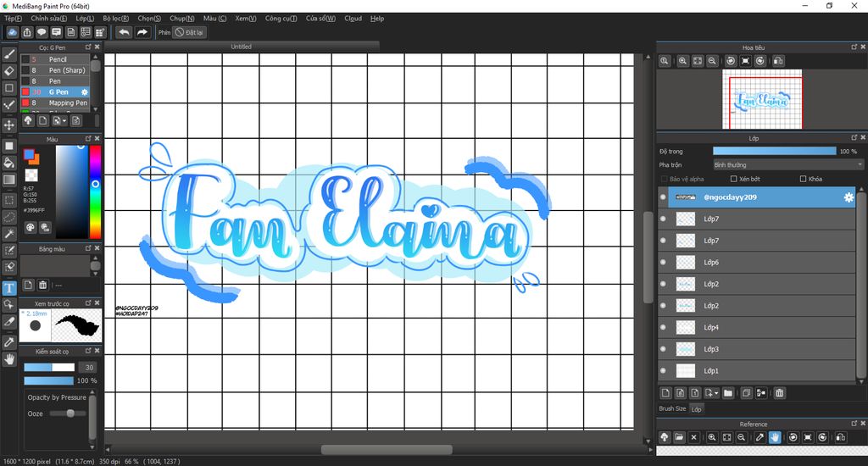868x466 pixels.
Task: Click the navigator canvas thumbnail
Action: (x=762, y=100)
